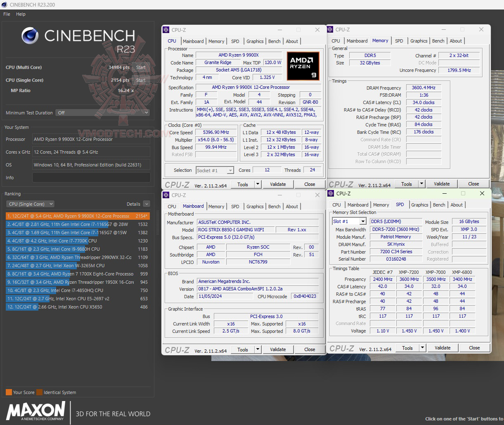Viewport: 504px width, 425px height.
Task: Click the Core Speed value 5396.90 MHz
Action: (216, 132)
